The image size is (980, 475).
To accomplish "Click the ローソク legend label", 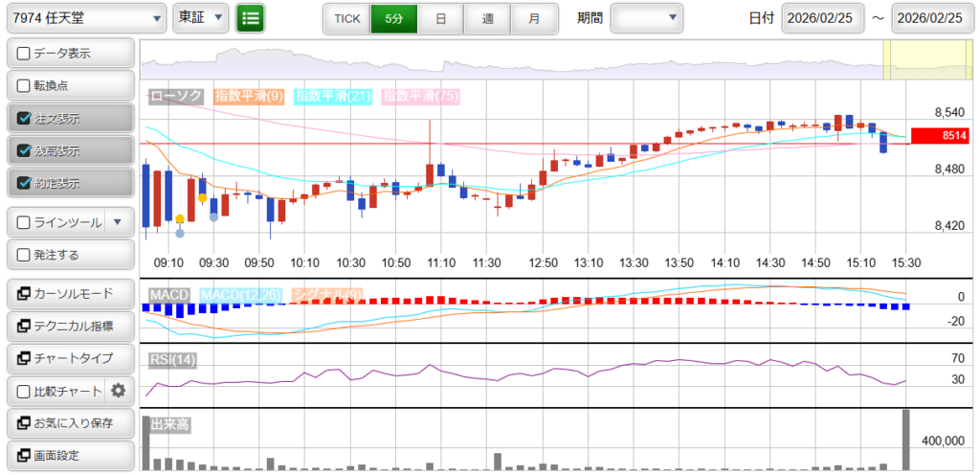I will (x=177, y=96).
